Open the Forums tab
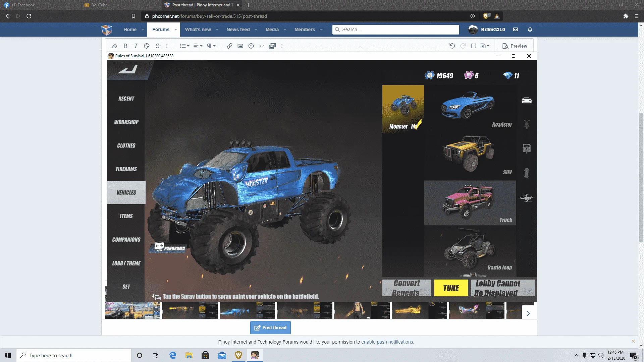 [161, 29]
